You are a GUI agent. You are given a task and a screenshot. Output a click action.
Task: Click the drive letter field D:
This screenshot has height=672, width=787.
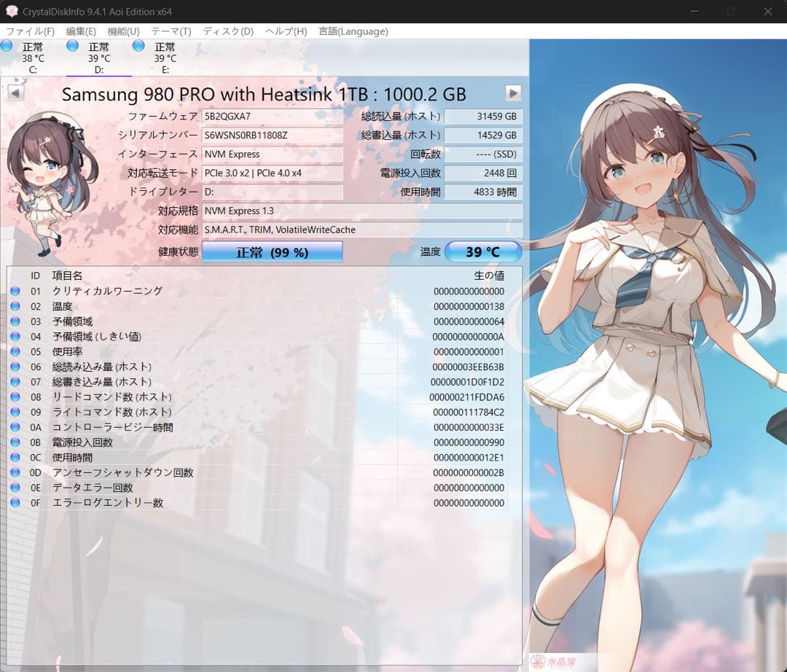tap(272, 192)
